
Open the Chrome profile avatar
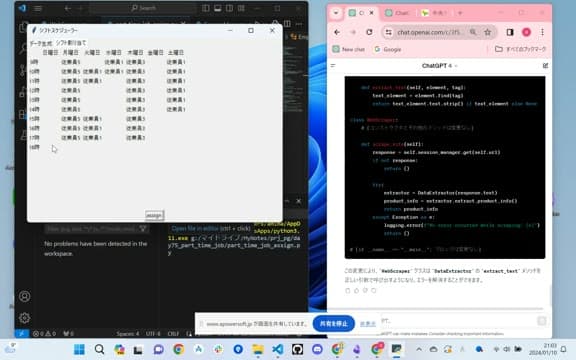pyautogui.click(x=526, y=32)
